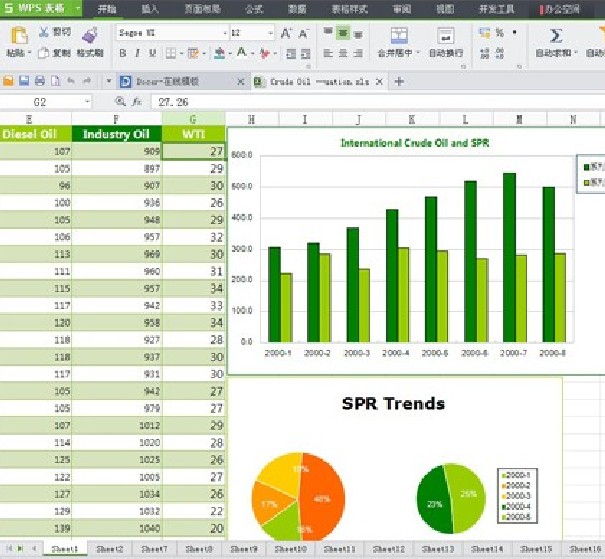Viewport: 605px width, 559px height.
Task: Toggle Italic formatting
Action: pos(137,53)
